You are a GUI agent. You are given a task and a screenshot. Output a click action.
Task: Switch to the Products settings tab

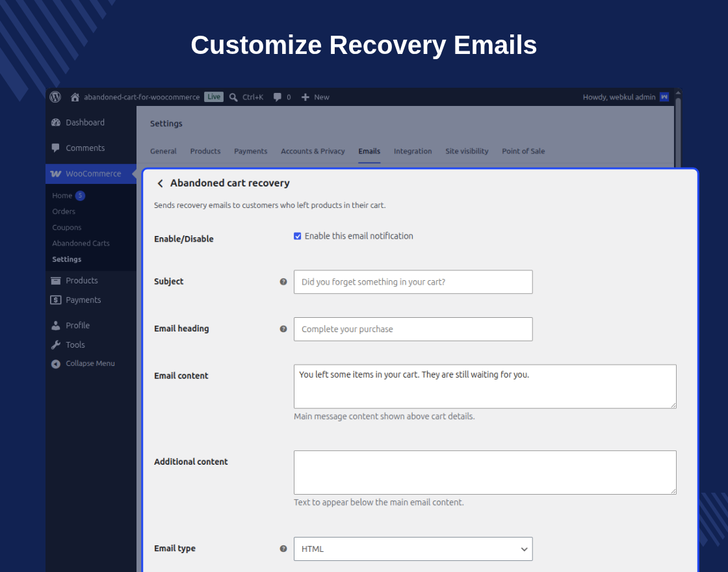pyautogui.click(x=205, y=151)
